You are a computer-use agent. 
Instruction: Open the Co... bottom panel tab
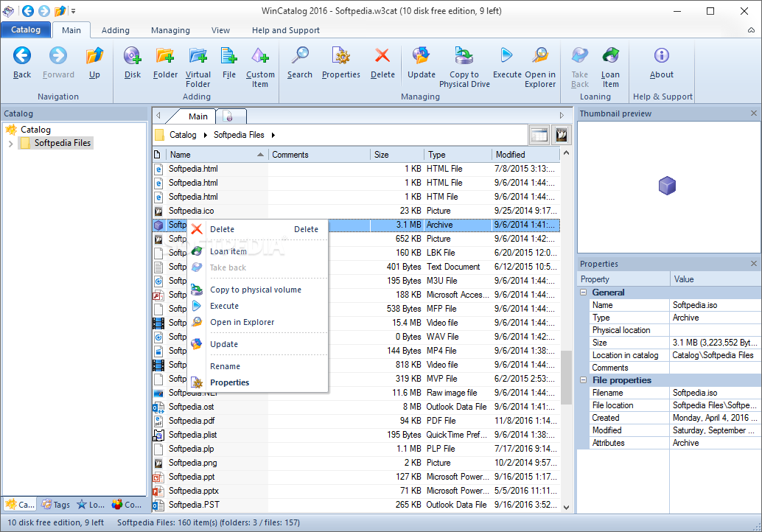tap(126, 505)
